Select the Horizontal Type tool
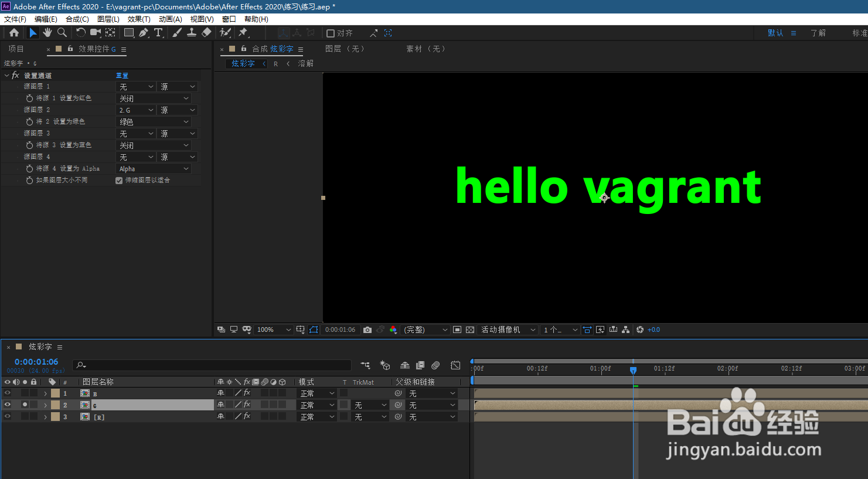 click(158, 33)
